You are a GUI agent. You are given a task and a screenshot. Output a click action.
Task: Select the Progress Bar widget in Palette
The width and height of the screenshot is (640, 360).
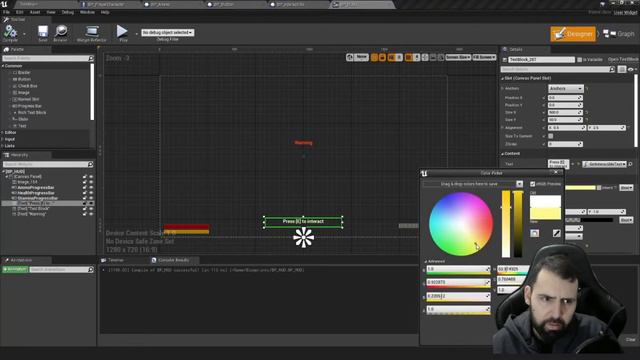[29, 106]
